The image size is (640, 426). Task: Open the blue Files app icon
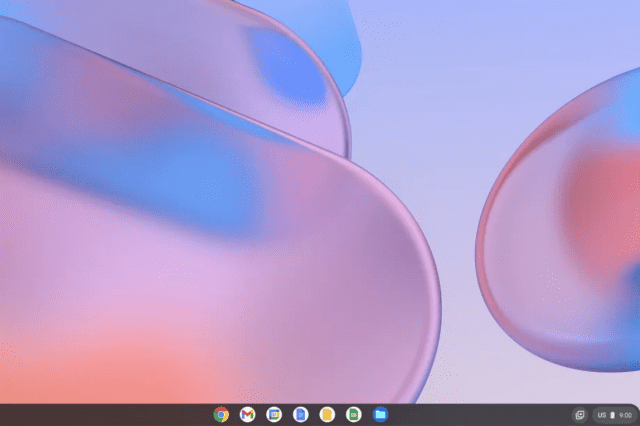[380, 415]
